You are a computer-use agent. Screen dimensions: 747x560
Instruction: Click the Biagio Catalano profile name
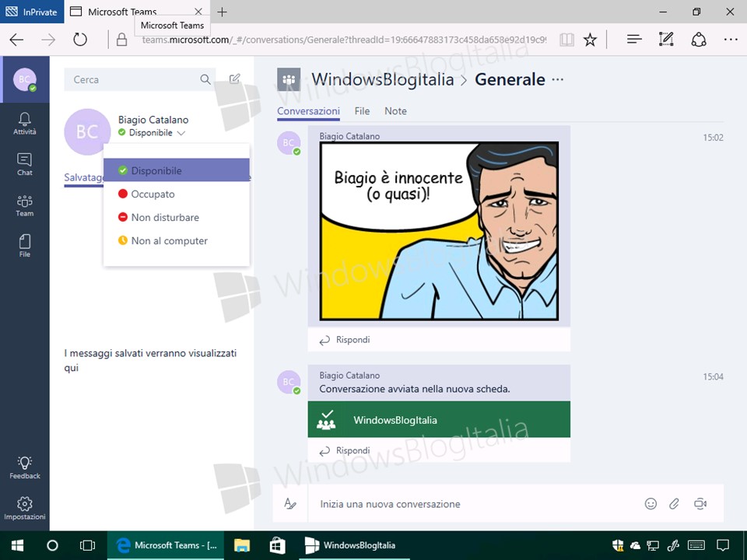pyautogui.click(x=153, y=120)
